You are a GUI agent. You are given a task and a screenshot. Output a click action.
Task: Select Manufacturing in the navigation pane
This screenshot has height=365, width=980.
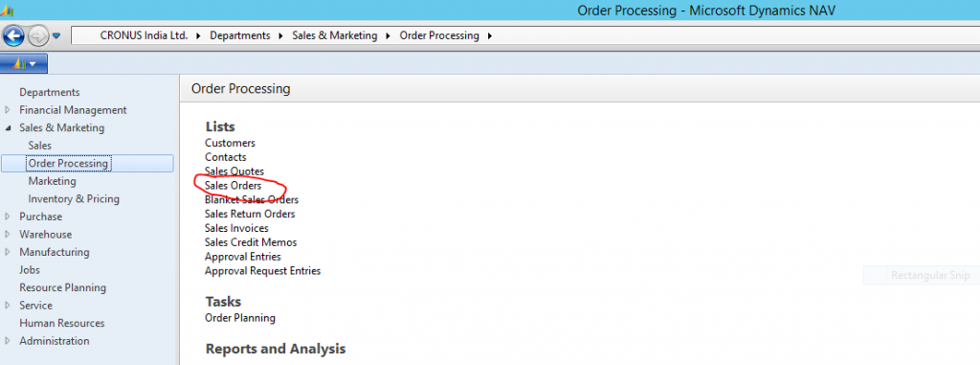(55, 252)
